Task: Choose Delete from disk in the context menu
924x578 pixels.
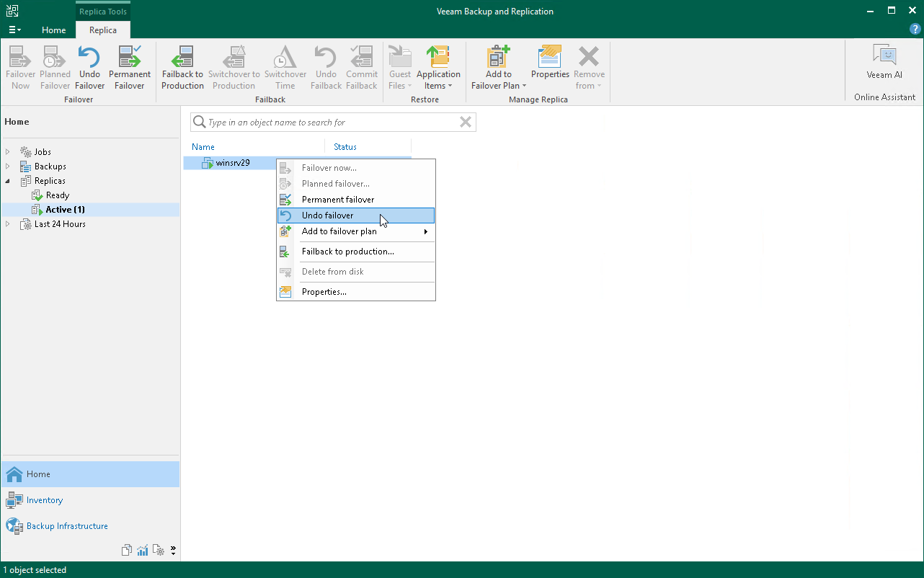Action: point(356,272)
